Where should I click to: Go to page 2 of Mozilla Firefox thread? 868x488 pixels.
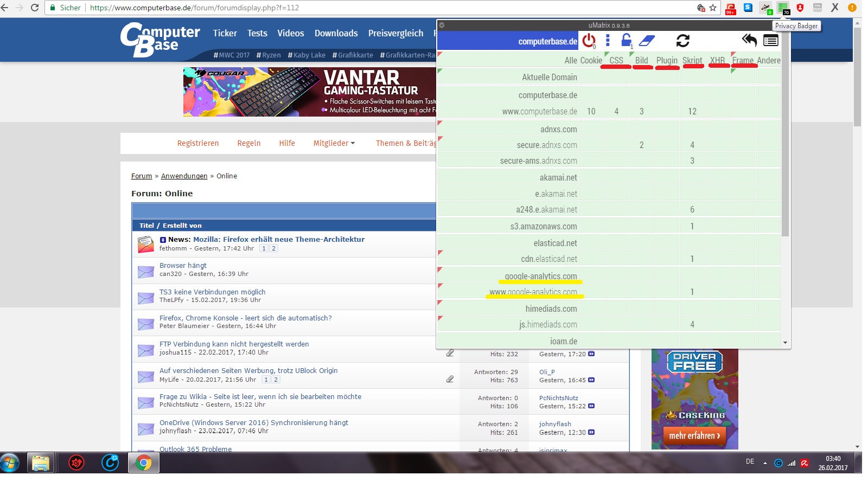coord(274,248)
